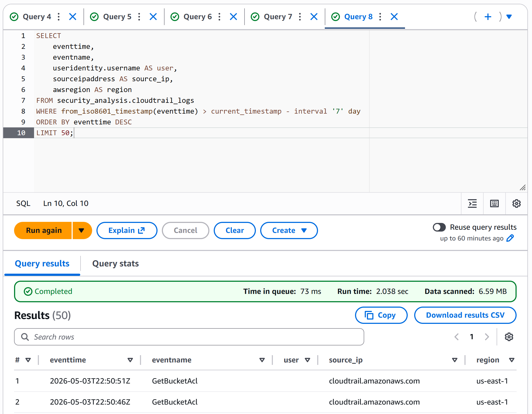Clear the query editor
Image resolution: width=532 pixels, height=414 pixels.
(x=235, y=230)
